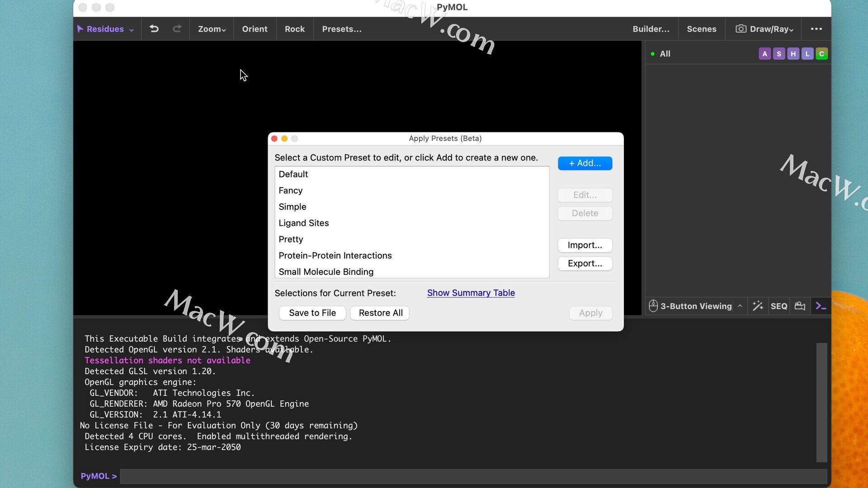Select the Fancy preset
Screen dimensions: 868x488
pos(412,191)
